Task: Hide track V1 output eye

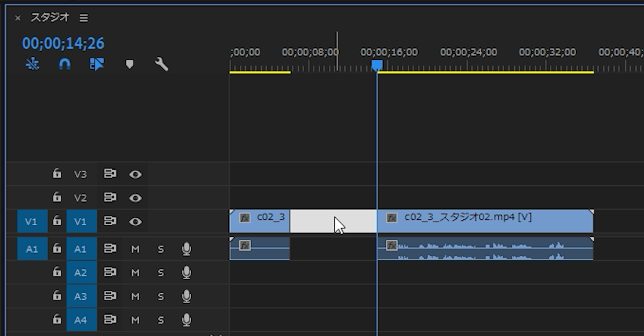Action: click(x=136, y=222)
